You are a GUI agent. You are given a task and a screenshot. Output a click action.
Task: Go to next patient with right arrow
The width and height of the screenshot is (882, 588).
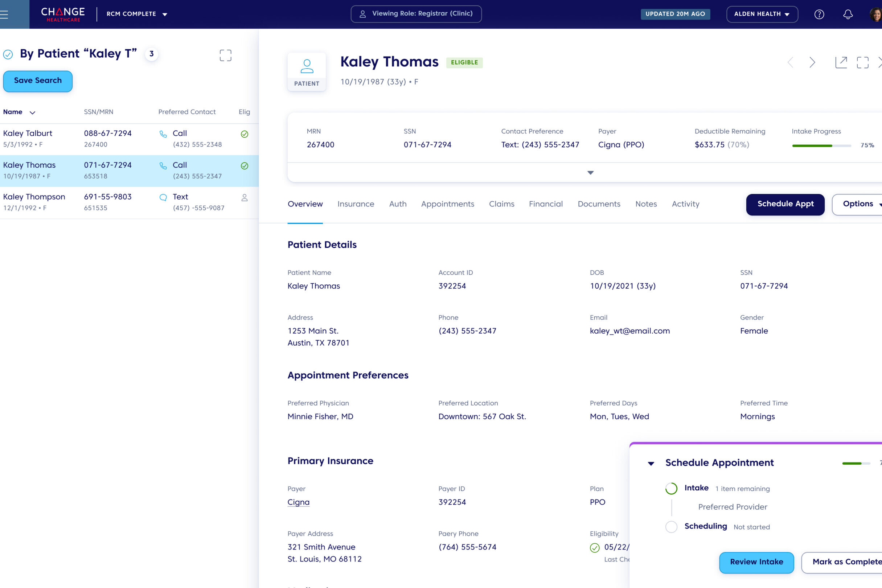[x=812, y=62]
